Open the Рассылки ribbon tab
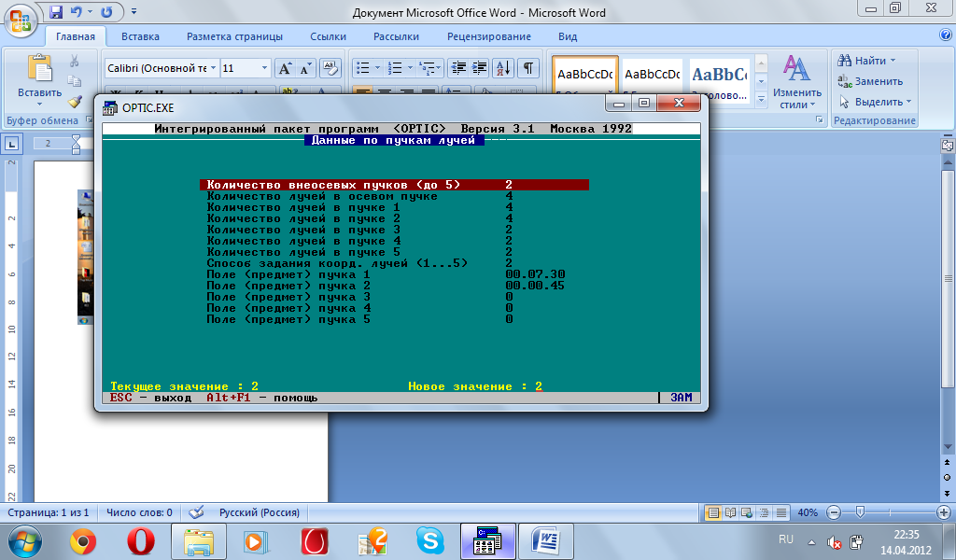This screenshot has height=560, width=956. 396,36
